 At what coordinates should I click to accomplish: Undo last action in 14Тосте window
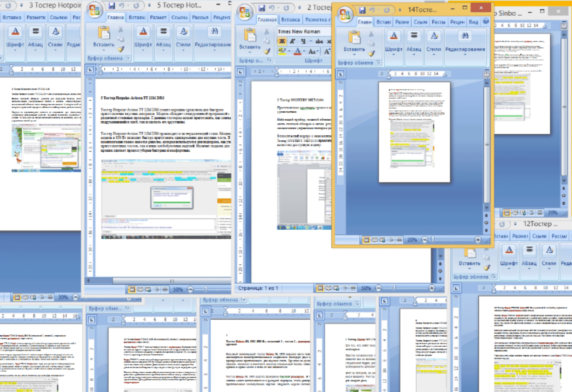click(373, 10)
